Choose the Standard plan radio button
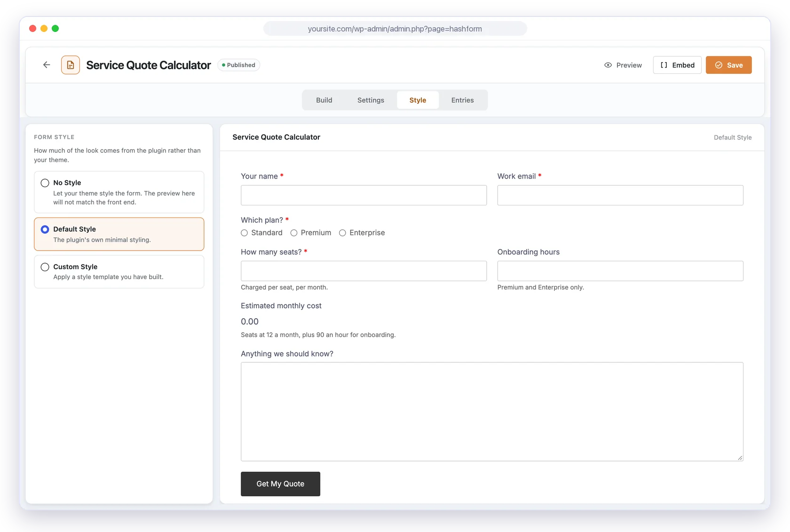This screenshot has height=532, width=790. pyautogui.click(x=245, y=233)
